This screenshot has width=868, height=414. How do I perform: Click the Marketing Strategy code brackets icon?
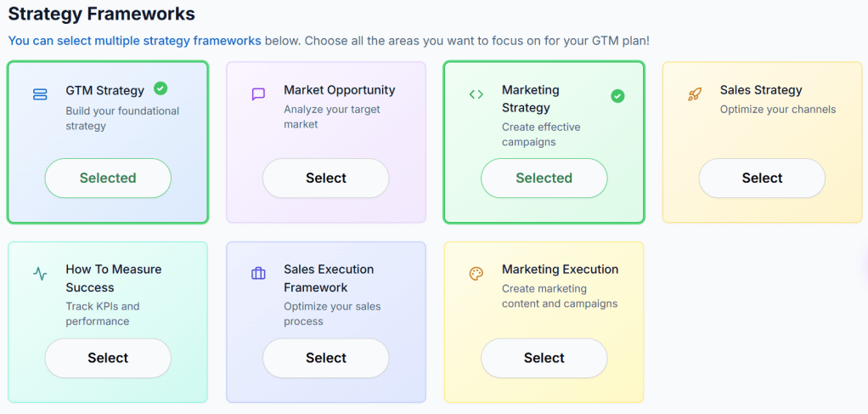[476, 94]
